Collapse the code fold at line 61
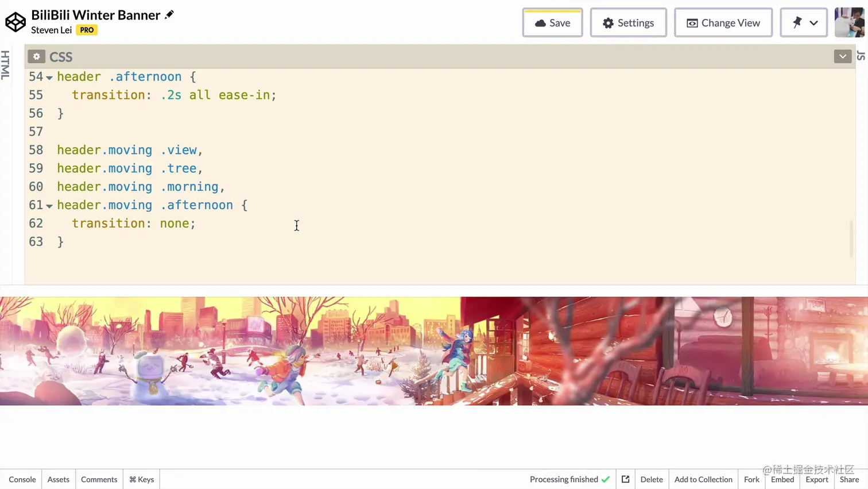This screenshot has height=489, width=868. [x=49, y=206]
